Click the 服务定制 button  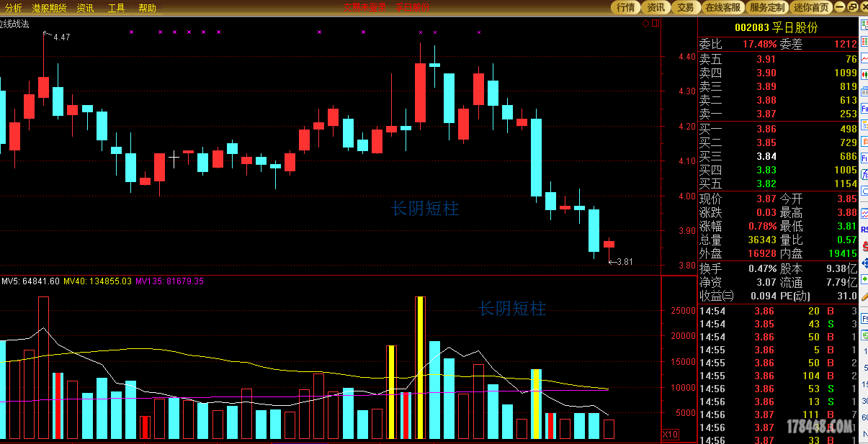[x=766, y=7]
